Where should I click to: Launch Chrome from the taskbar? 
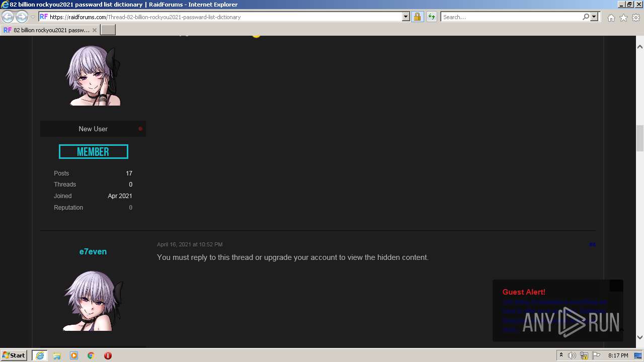tap(91, 355)
